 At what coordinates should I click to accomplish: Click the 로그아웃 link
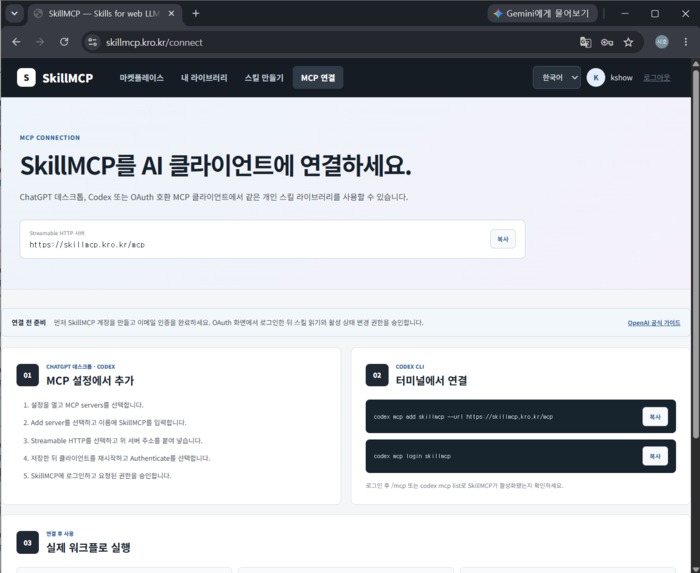[656, 78]
